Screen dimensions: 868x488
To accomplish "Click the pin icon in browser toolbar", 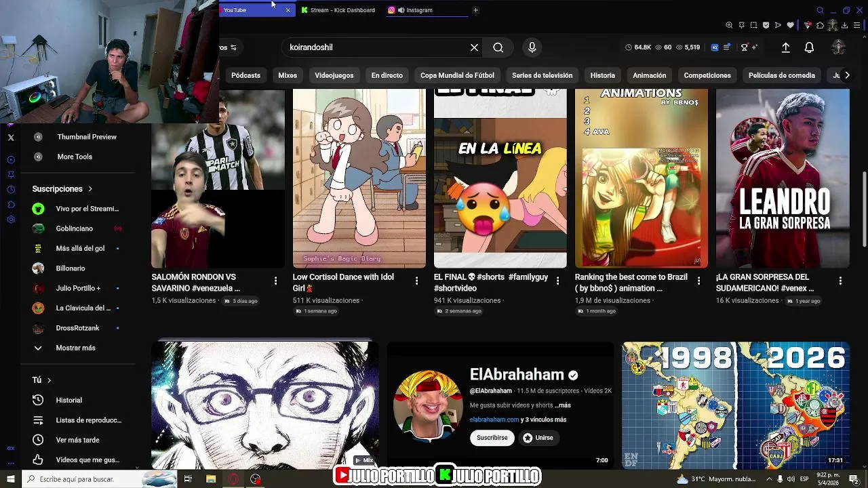I will [741, 25].
